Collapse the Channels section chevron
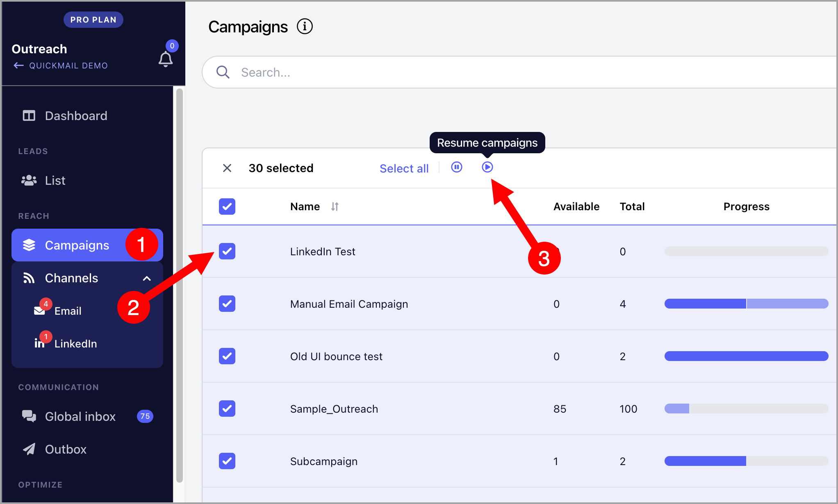This screenshot has height=504, width=838. [x=147, y=279]
